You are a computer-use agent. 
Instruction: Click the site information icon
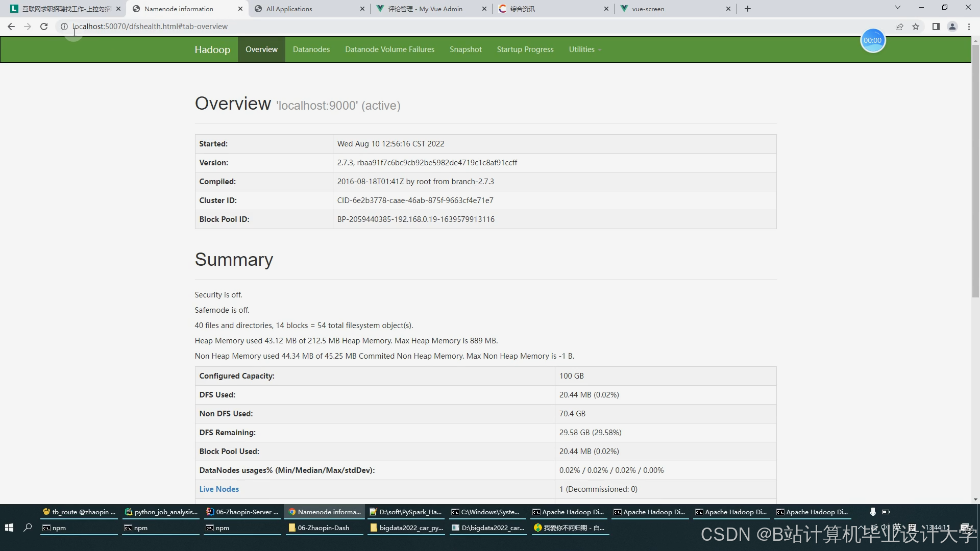tap(64, 27)
